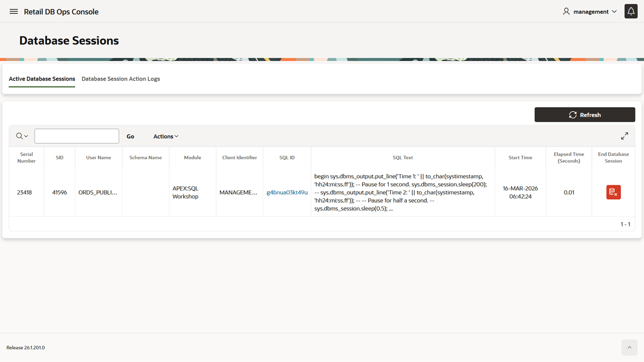Image resolution: width=644 pixels, height=362 pixels.
Task: Click the APEX:SQL Workshop module cell
Action: [192, 192]
